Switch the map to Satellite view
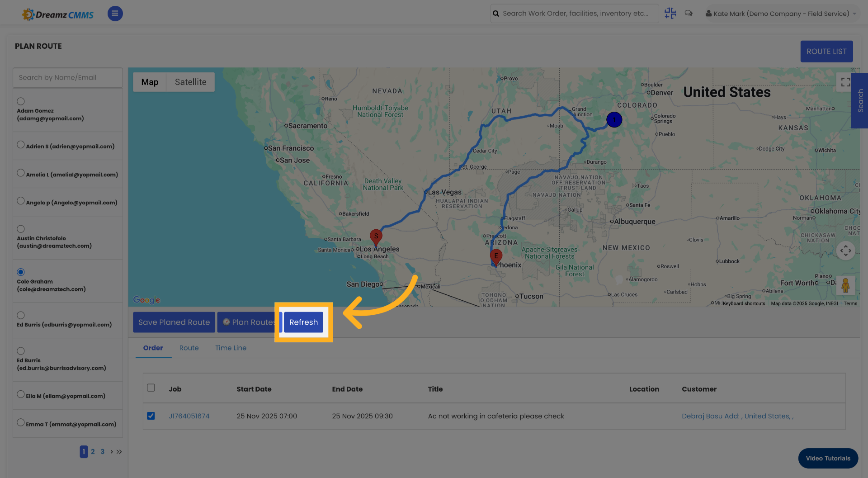Viewport: 868px width, 478px height. tap(190, 82)
